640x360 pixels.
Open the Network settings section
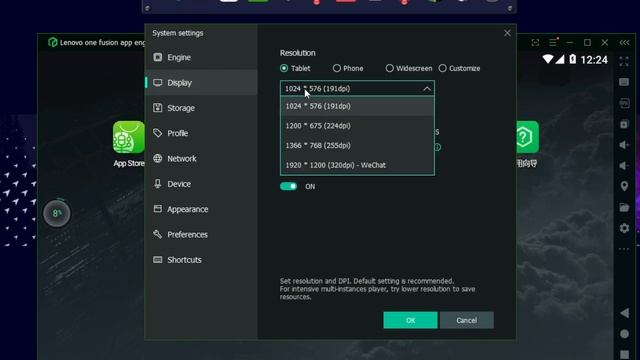pos(201,158)
